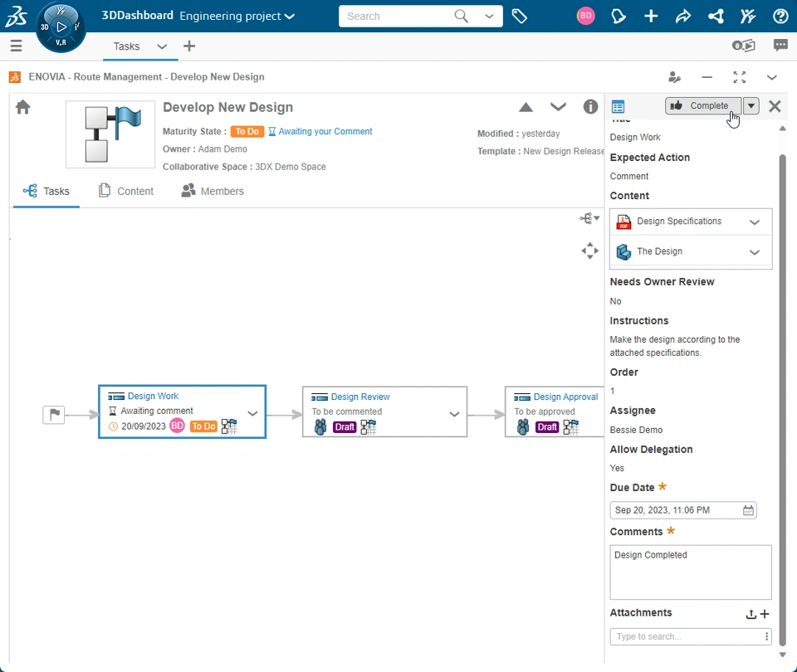
Task: Open the 3D compass app launcher
Action: point(61,27)
